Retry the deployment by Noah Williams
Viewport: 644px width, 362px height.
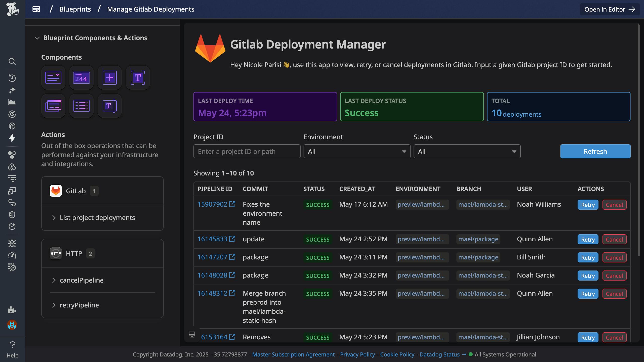pyautogui.click(x=587, y=205)
